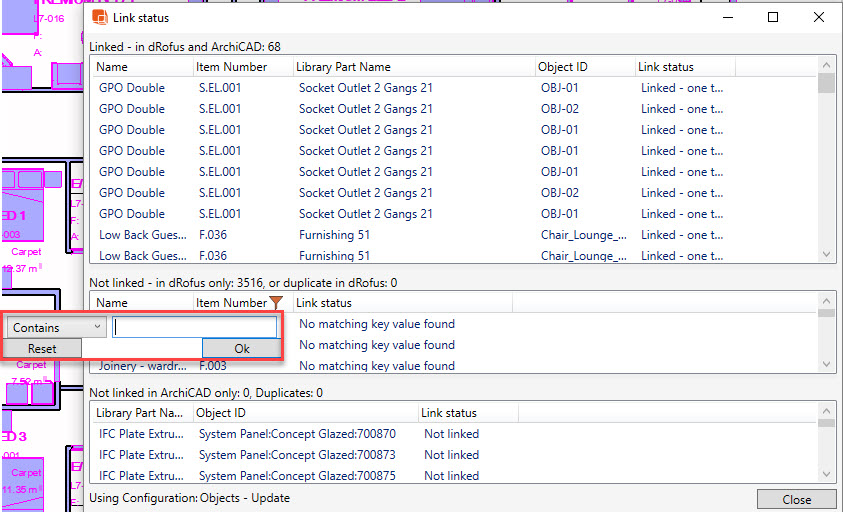Maximize the Link status window
The width and height of the screenshot is (843, 512).
[x=773, y=17]
